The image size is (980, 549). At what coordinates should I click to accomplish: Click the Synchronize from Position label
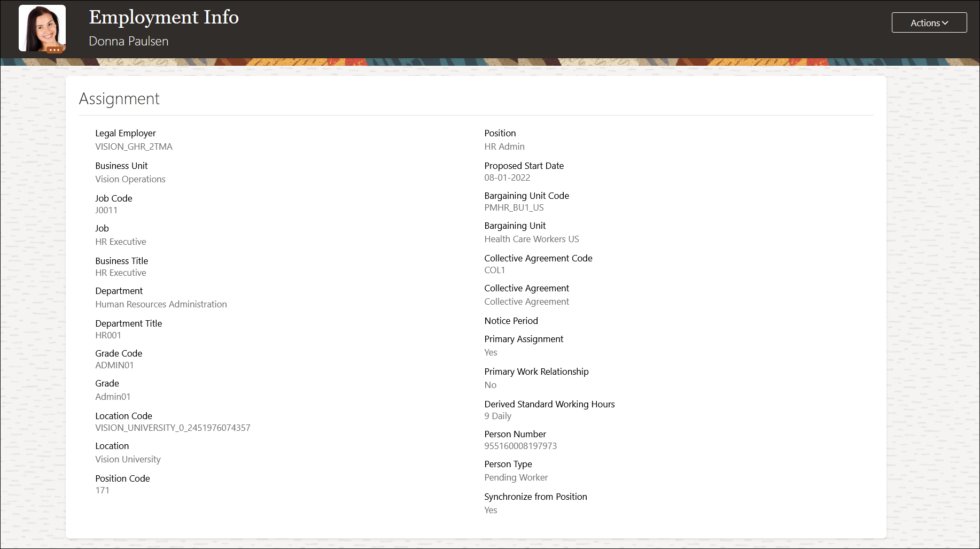tap(535, 497)
